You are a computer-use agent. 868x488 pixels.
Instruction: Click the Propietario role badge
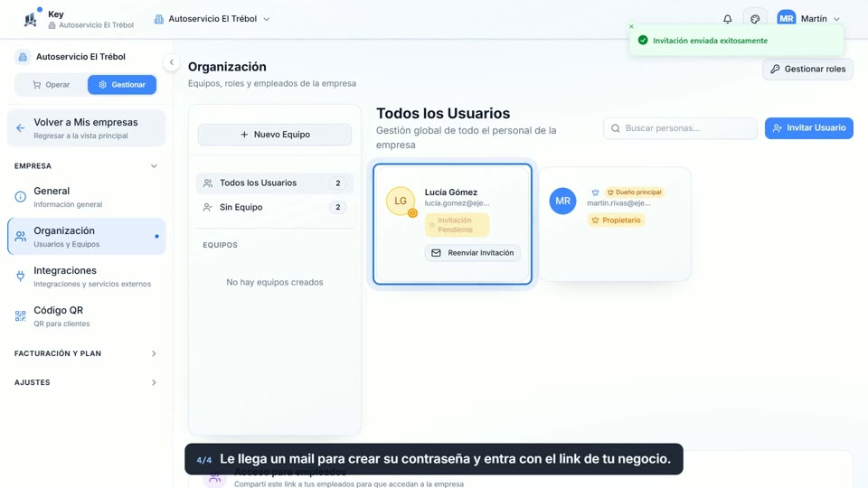616,221
